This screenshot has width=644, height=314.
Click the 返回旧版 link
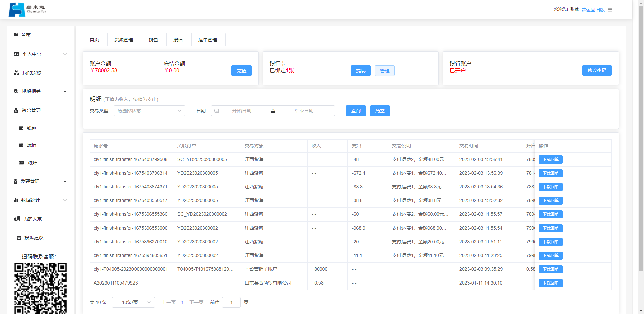[593, 10]
